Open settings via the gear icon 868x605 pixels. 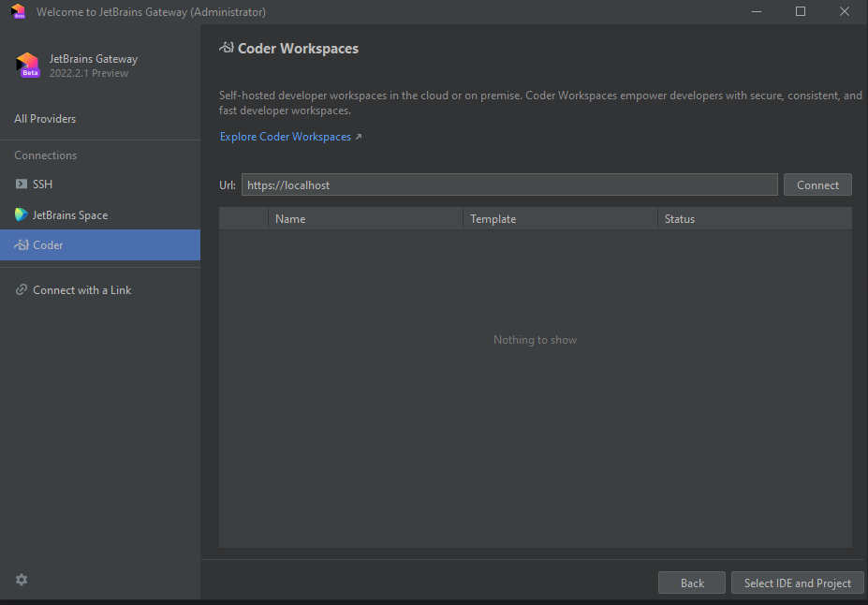pyautogui.click(x=22, y=580)
